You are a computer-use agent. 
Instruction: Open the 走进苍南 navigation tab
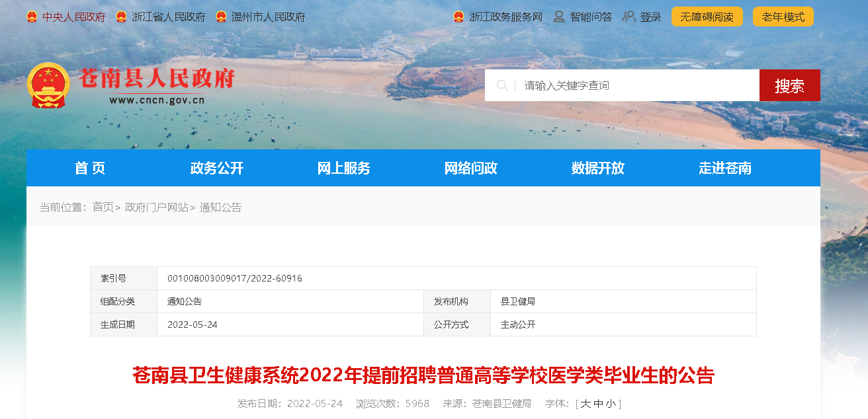(x=725, y=168)
